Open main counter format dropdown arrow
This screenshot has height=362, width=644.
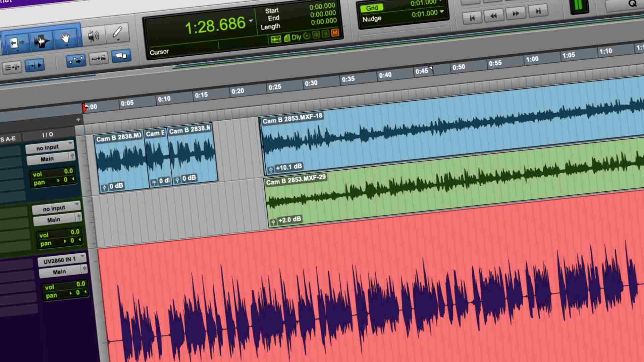251,21
